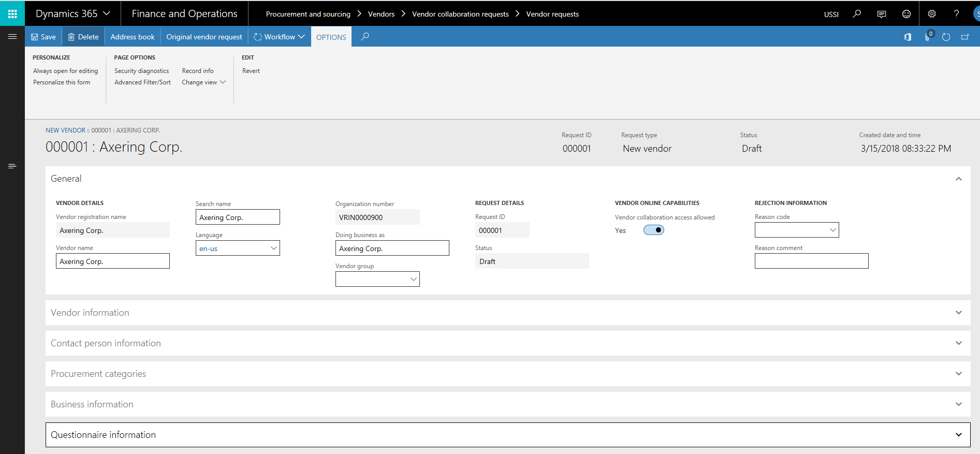Click the help question mark icon
This screenshot has width=980, height=454.
pyautogui.click(x=956, y=14)
